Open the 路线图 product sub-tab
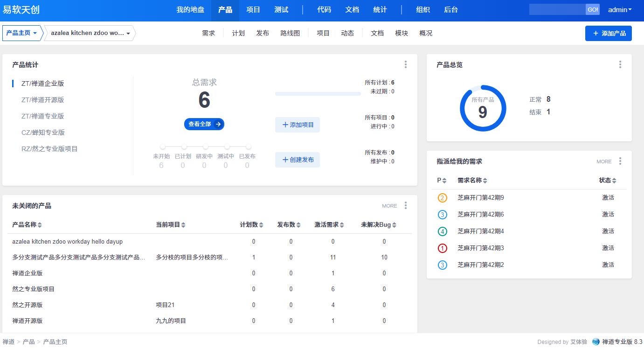Viewport: 644px width, 350px height. pos(290,33)
